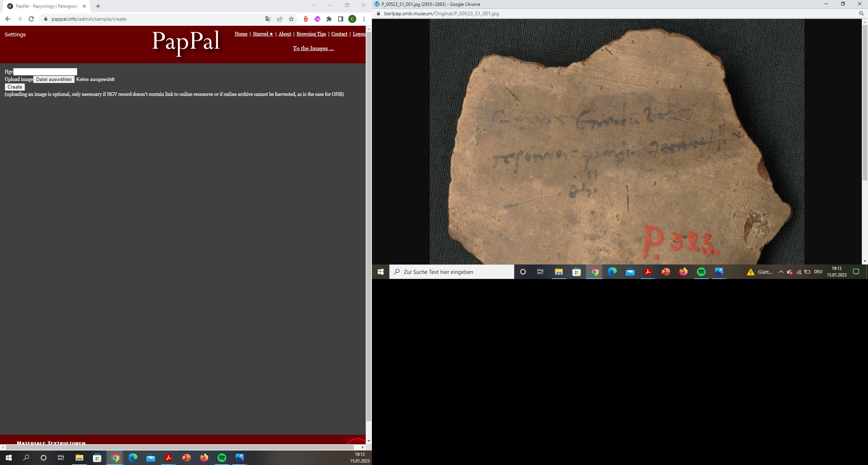Click zoom magnifier in image window address bar
868x465 pixels.
pyautogui.click(x=861, y=13)
